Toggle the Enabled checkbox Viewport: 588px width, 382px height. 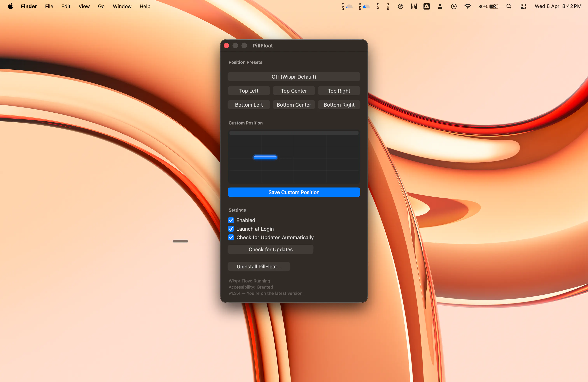(x=231, y=220)
